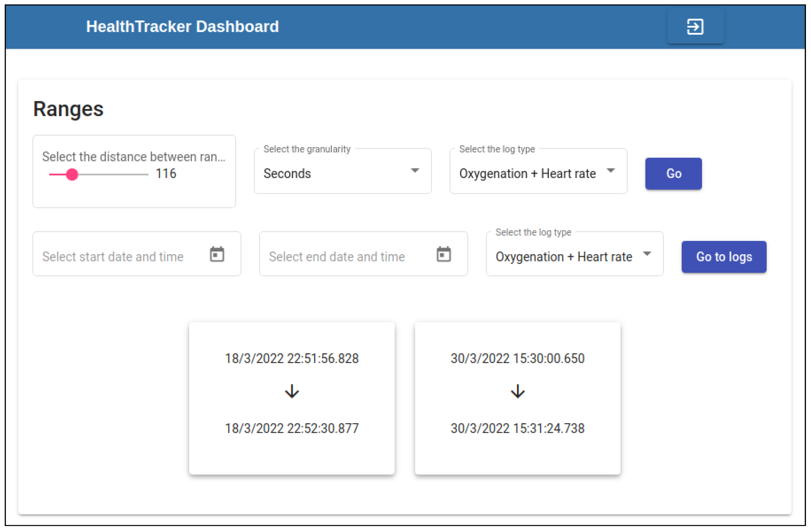The image size is (811, 532).
Task: Click end timestamp 18/3/2022 22:52:30.877
Action: 292,428
